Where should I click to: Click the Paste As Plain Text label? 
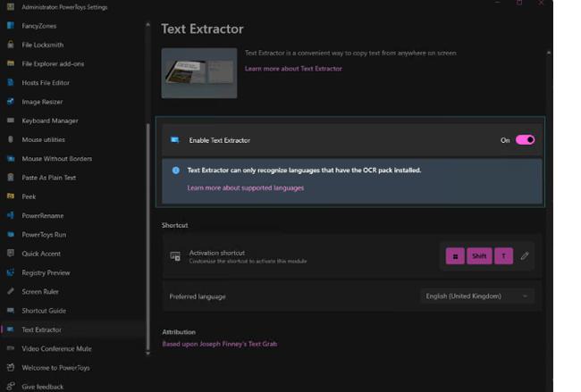[49, 178]
